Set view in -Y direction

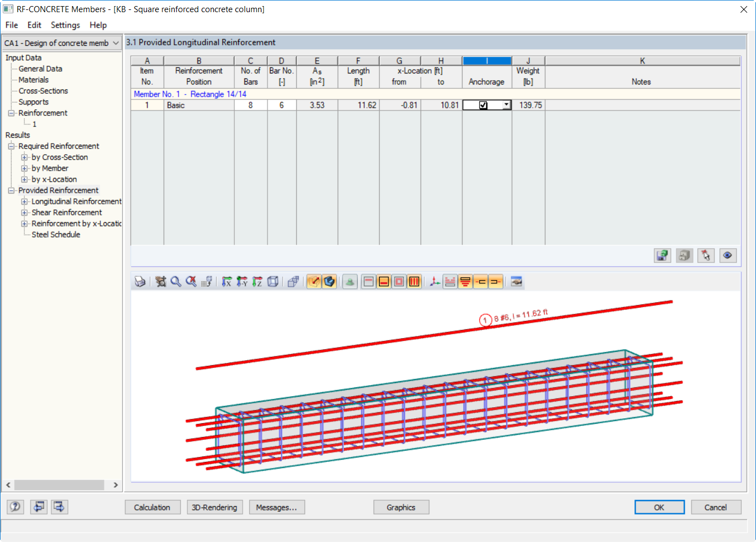(242, 282)
